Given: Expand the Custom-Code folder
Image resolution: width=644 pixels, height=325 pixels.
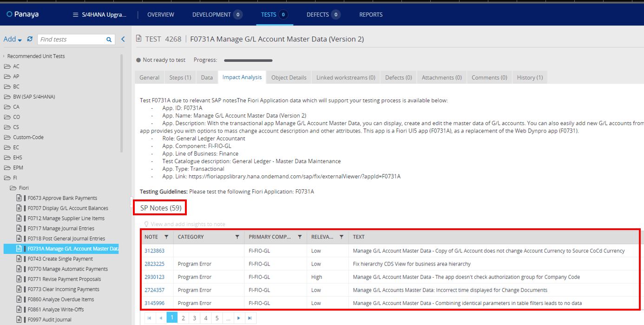Looking at the screenshot, I should pyautogui.click(x=23, y=137).
